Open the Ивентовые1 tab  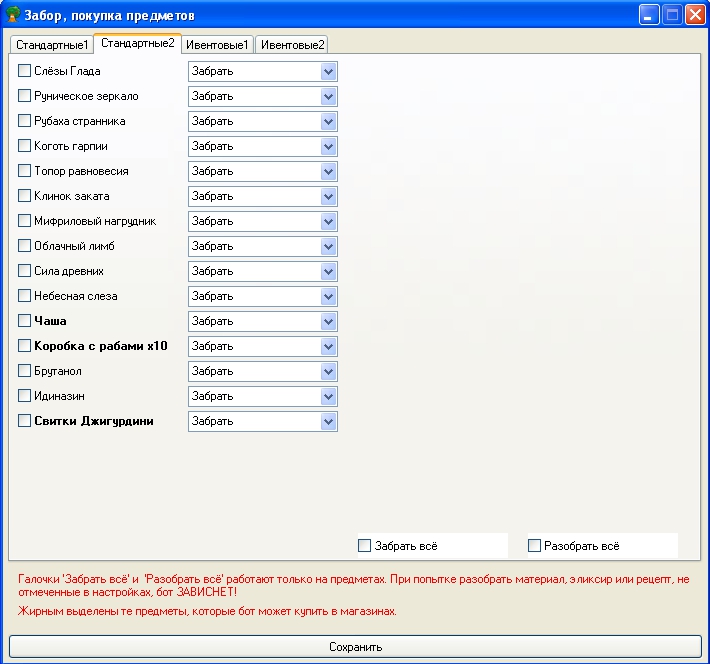(x=217, y=45)
